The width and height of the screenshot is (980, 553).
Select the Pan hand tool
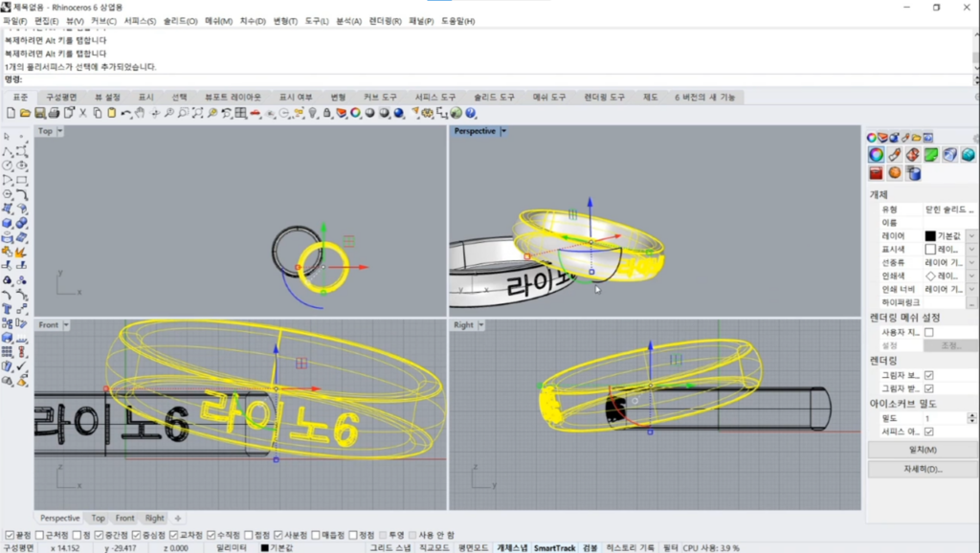pos(140,113)
